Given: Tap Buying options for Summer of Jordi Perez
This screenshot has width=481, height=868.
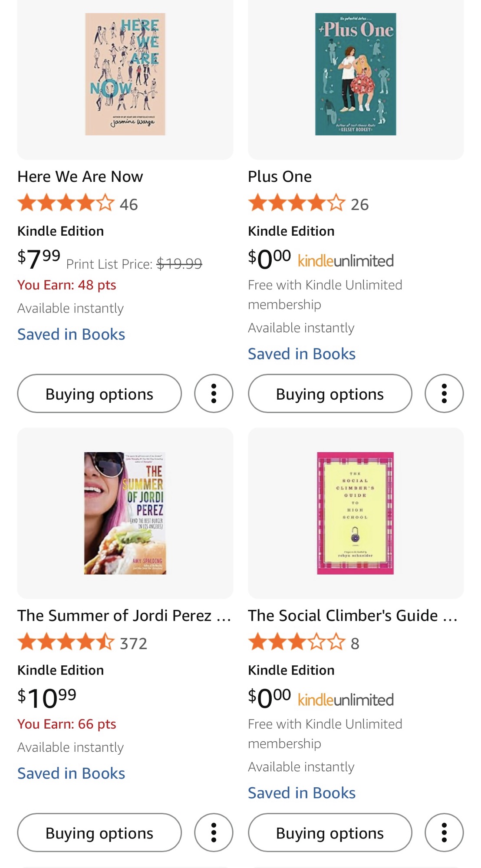Looking at the screenshot, I should coord(99,832).
